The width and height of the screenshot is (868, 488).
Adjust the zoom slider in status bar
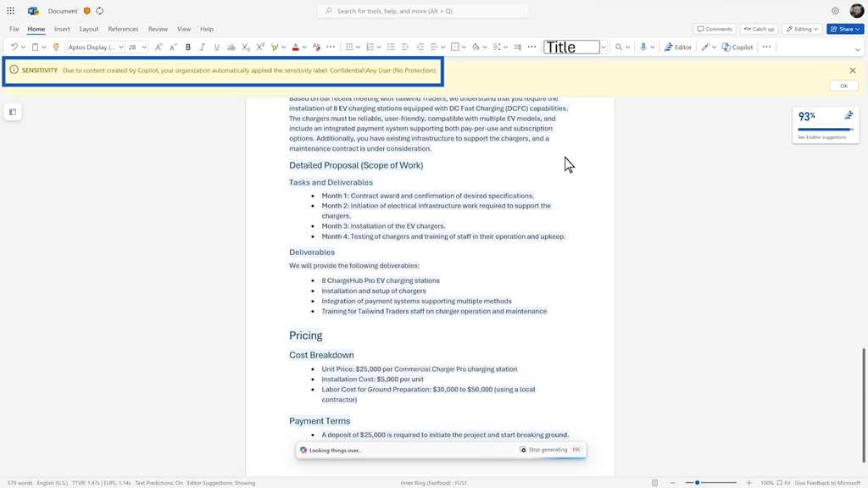[698, 483]
